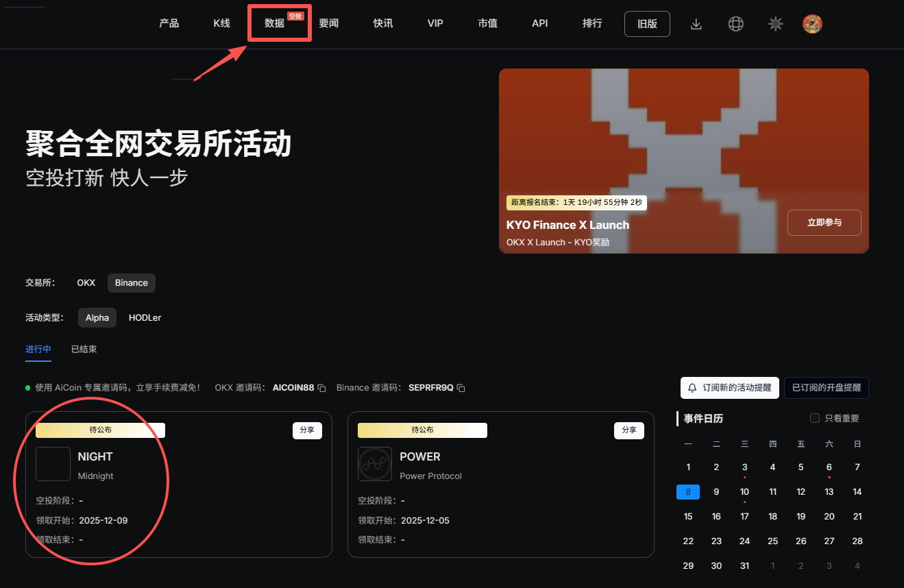Click the download icon in the top bar

coord(696,24)
